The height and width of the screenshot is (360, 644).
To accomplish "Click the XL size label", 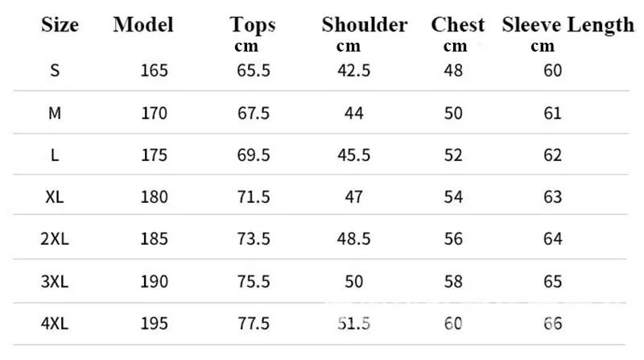I will point(55,197).
